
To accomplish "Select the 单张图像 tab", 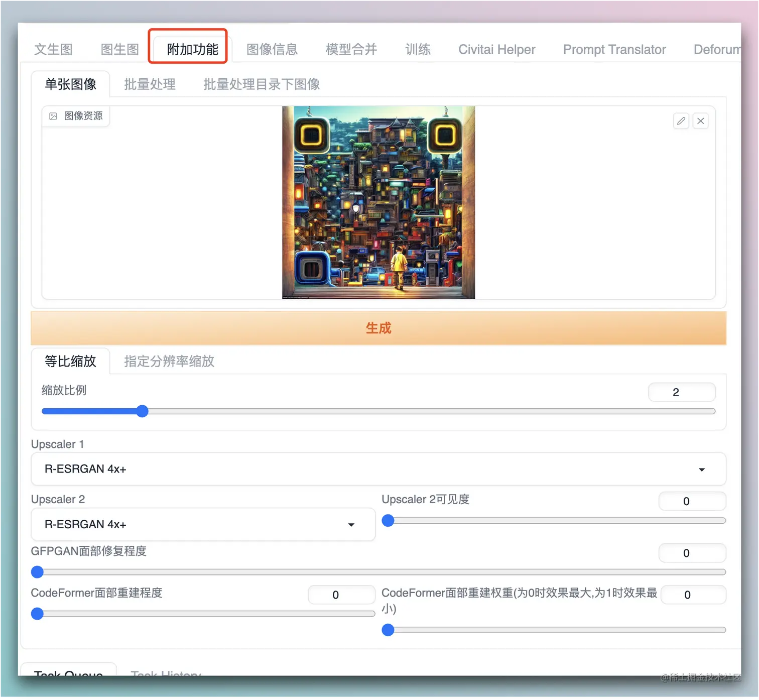I will pos(70,84).
